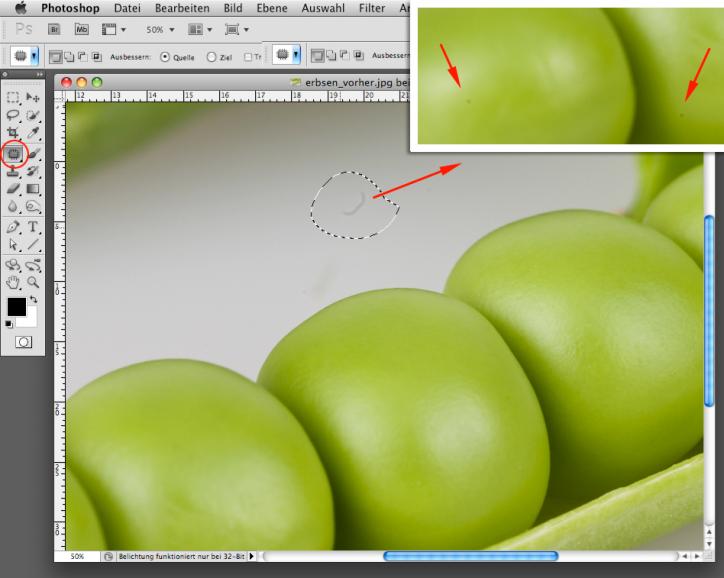Select the Dodge tool
Screen dimensions: 724x578
point(33,206)
